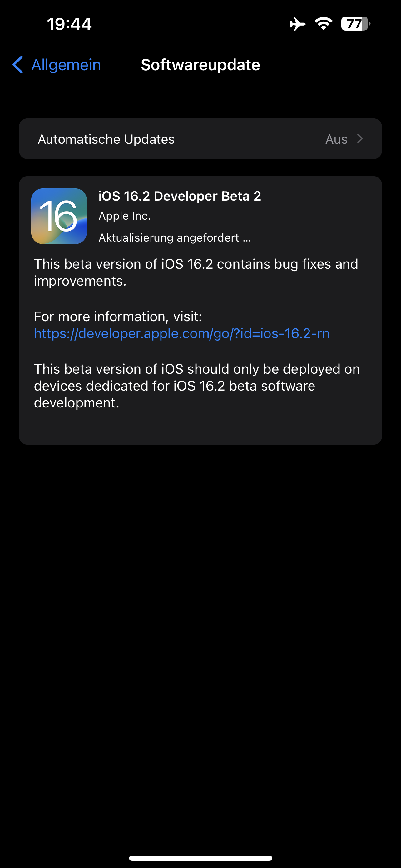Open the Automatische Updates row

click(x=200, y=139)
